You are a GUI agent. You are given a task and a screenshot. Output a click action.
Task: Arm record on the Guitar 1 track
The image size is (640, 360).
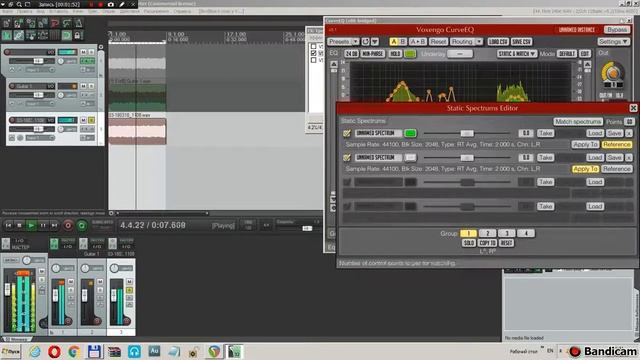point(12,86)
